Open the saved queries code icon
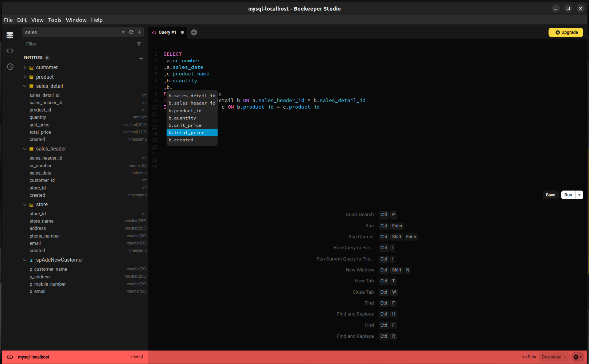The image size is (589, 364). 10,51
